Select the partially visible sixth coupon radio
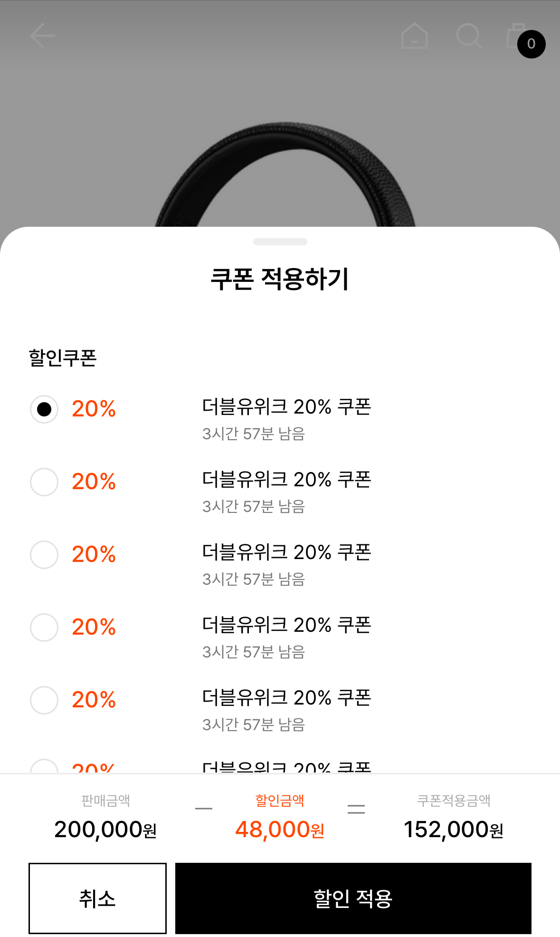Screen dimensions: 560x937 click(x=44, y=767)
